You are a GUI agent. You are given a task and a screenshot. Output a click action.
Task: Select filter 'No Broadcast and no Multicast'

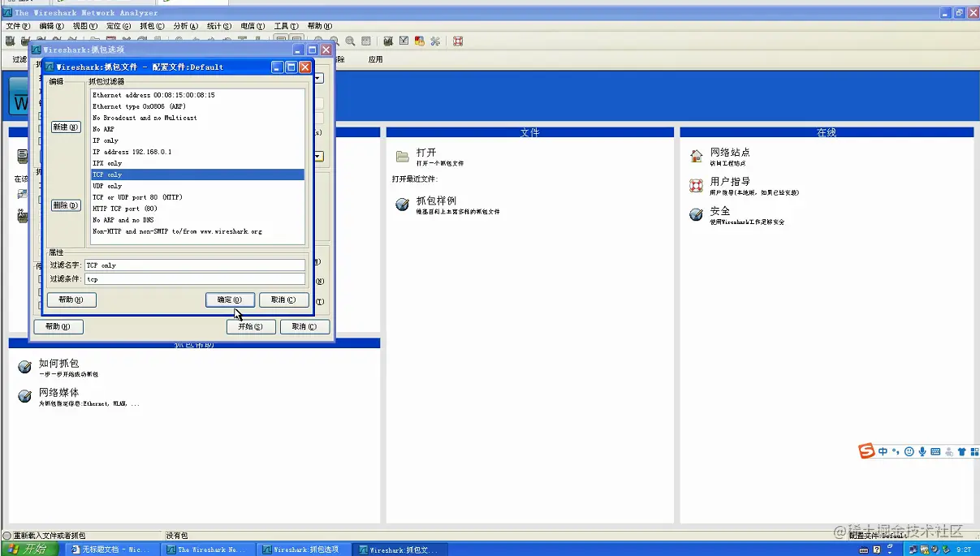point(197,118)
